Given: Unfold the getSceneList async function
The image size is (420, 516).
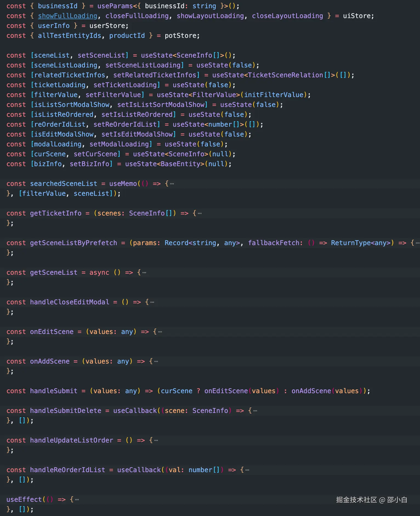Looking at the screenshot, I should [x=144, y=273].
